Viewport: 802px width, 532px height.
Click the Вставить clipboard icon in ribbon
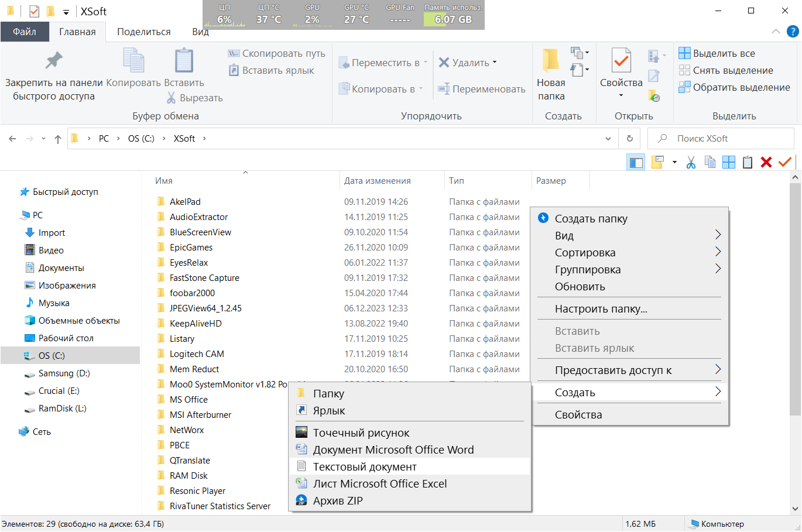pyautogui.click(x=184, y=60)
